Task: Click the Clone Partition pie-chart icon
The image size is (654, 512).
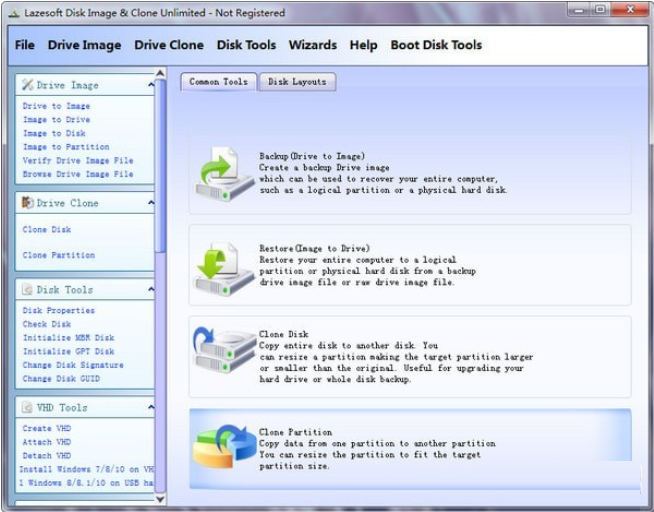Action: click(x=224, y=446)
